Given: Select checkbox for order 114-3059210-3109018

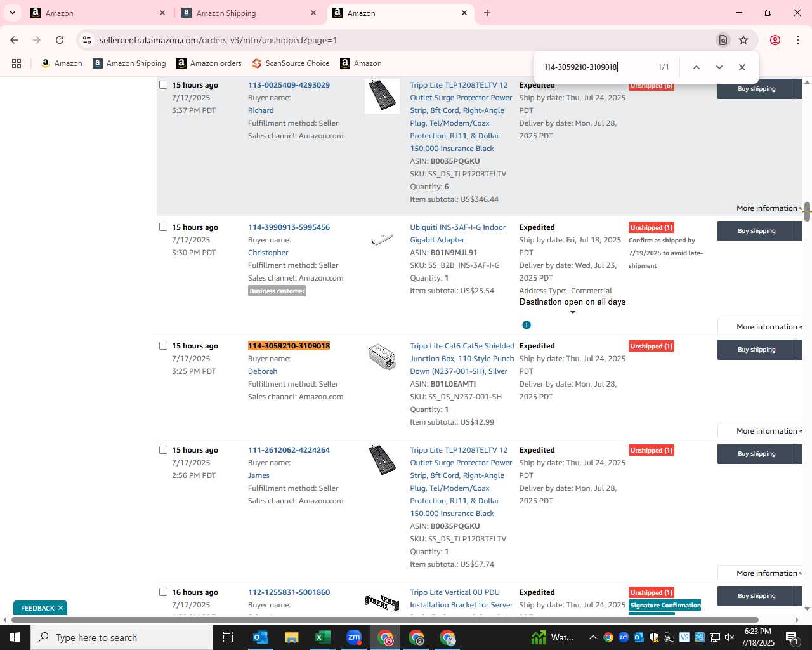Looking at the screenshot, I should [x=163, y=346].
